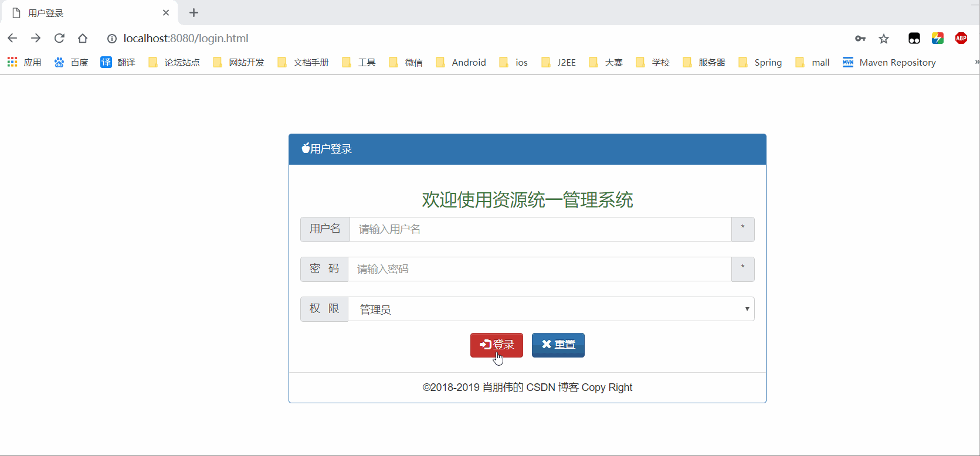The height and width of the screenshot is (456, 980).
Task: Open saved passwords key icon
Action: (x=860, y=39)
